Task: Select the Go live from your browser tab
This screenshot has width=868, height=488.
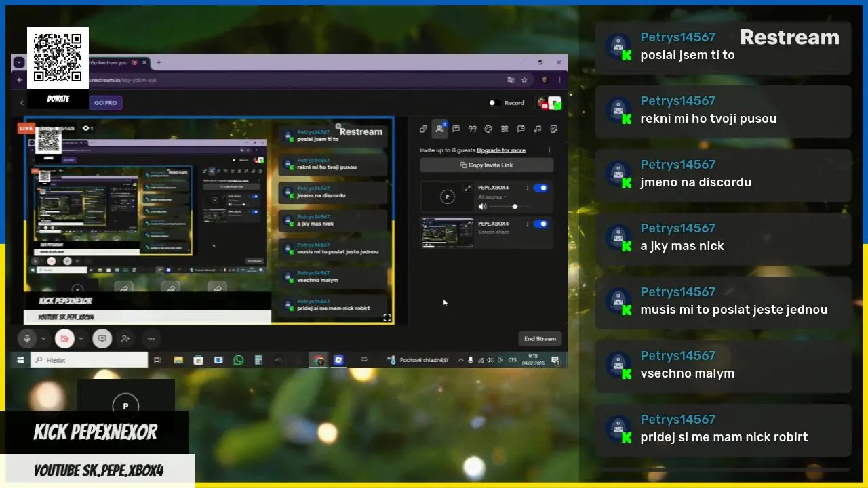Action: point(108,62)
